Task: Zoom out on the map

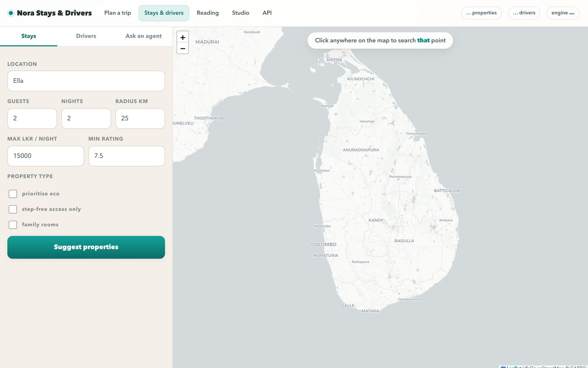Action: pos(183,48)
